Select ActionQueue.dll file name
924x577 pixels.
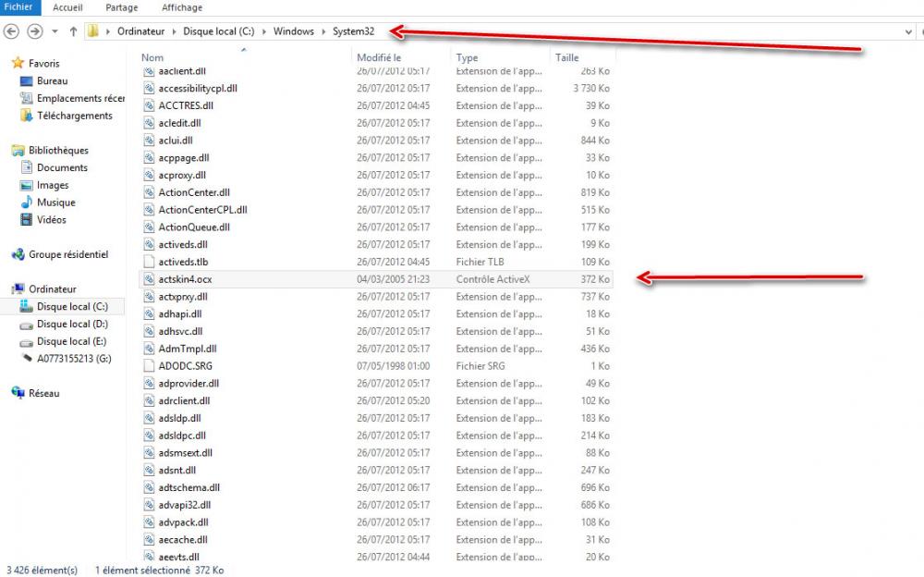click(x=194, y=227)
